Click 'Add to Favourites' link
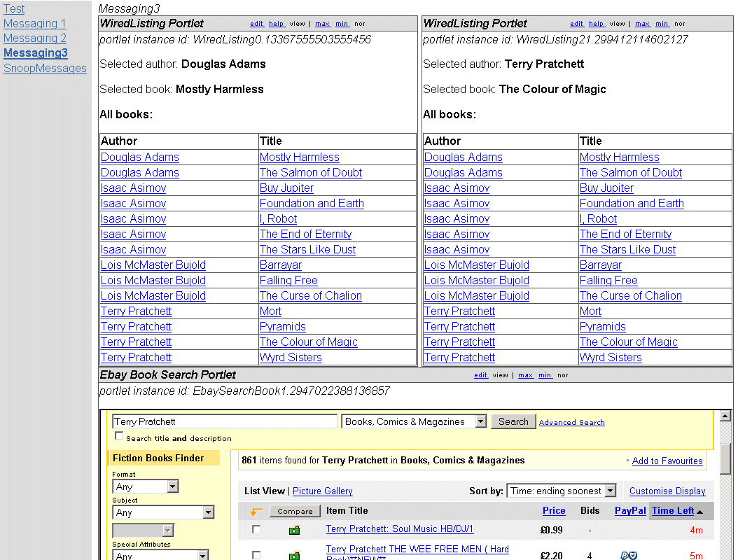The image size is (738, 560). point(667,461)
